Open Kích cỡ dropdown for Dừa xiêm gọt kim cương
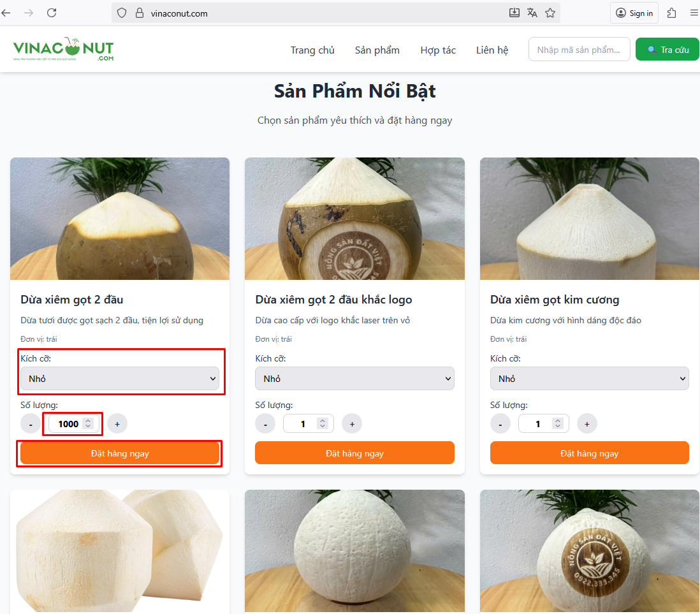The width and height of the screenshot is (700, 614). point(589,378)
